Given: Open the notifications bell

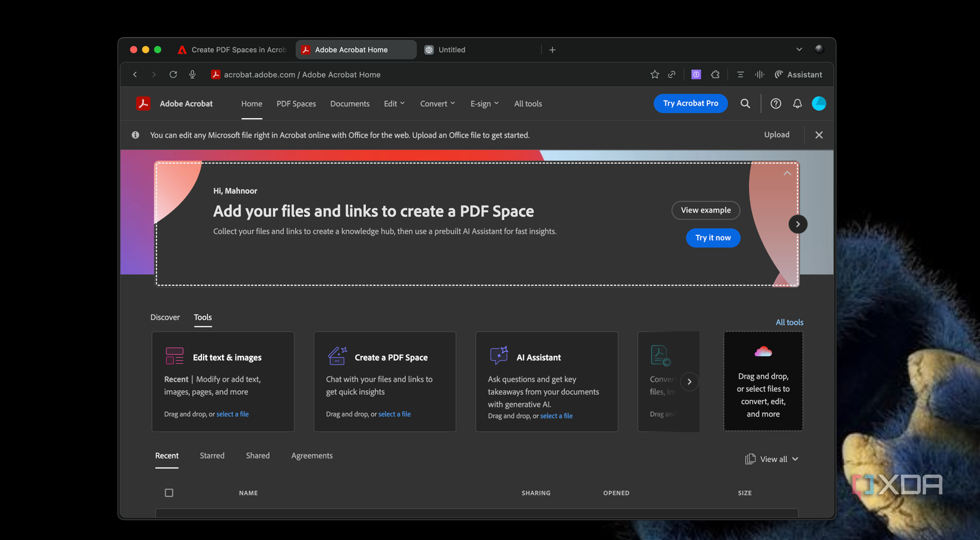Looking at the screenshot, I should pos(797,103).
